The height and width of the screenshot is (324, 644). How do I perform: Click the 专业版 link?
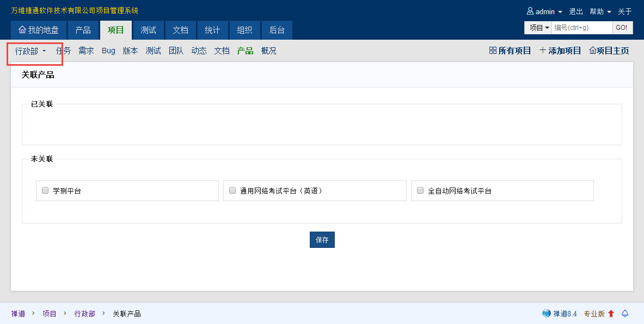[594, 313]
